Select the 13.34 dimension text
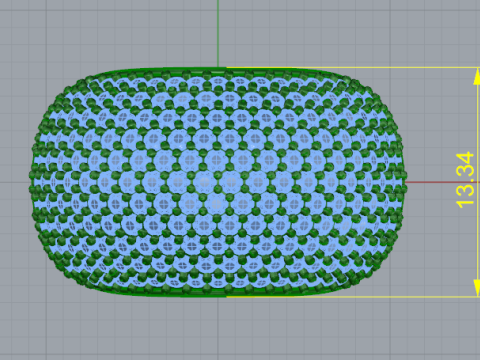The height and width of the screenshot is (360, 480). [x=465, y=180]
